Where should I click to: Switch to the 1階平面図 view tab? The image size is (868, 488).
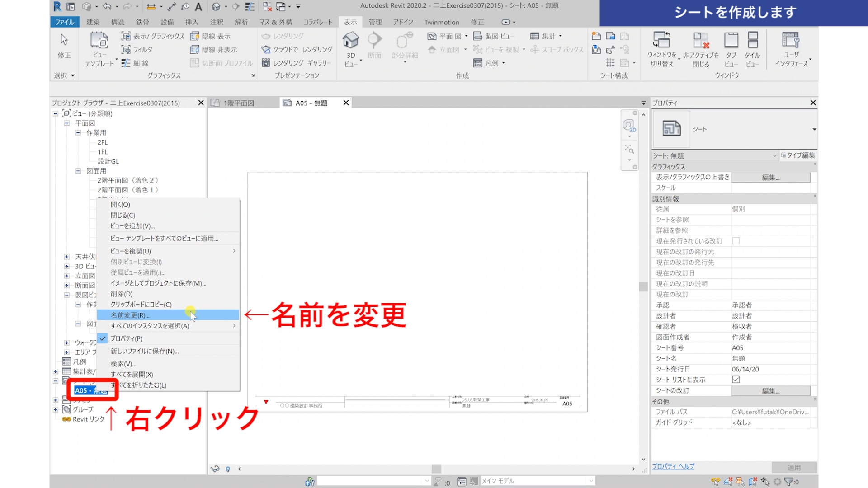[x=239, y=103]
